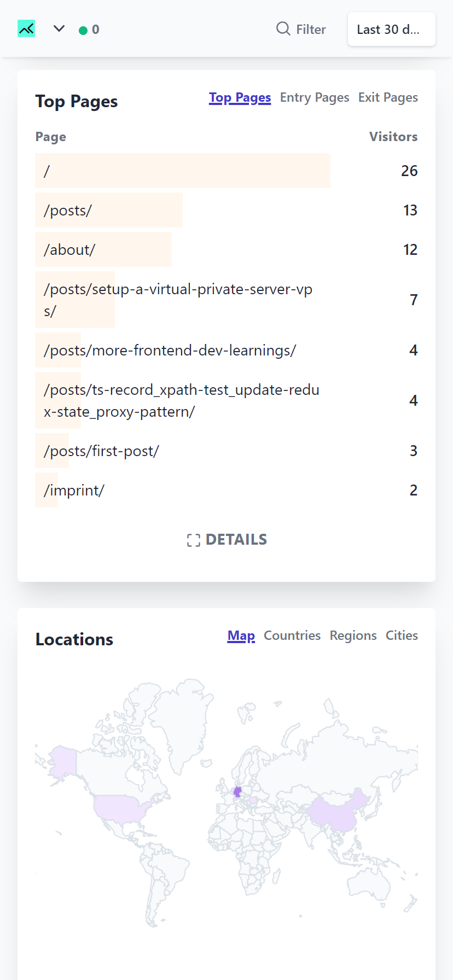Viewport: 453px width, 980px height.
Task: Switch to the Exit Pages tab
Action: coord(388,97)
